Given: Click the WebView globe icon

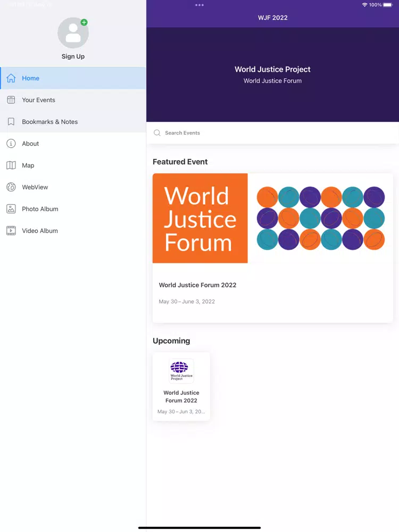Looking at the screenshot, I should pyautogui.click(x=11, y=187).
